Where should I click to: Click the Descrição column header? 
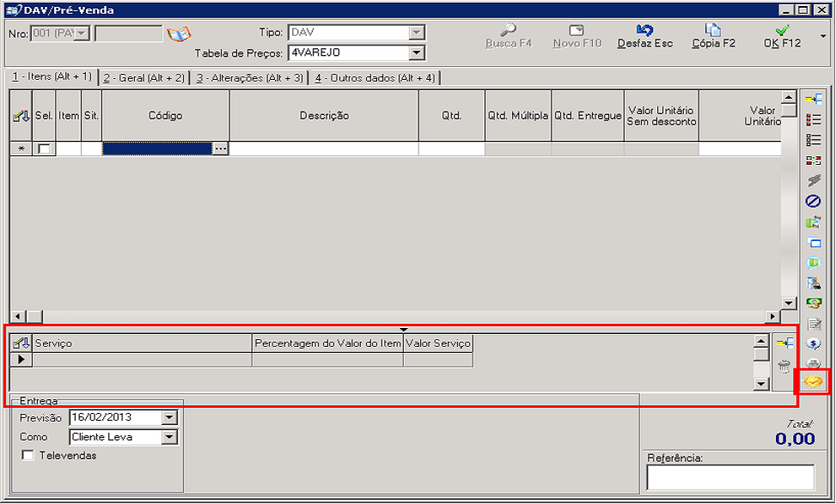(324, 116)
